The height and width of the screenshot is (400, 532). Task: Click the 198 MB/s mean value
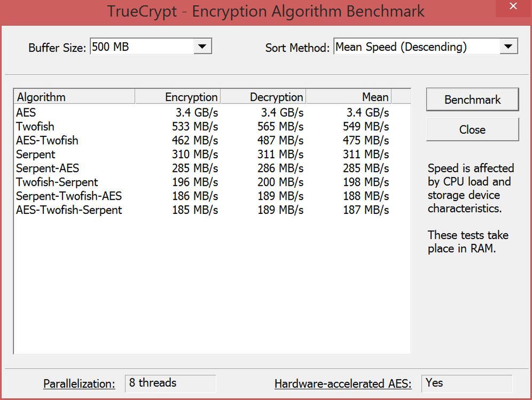click(366, 182)
